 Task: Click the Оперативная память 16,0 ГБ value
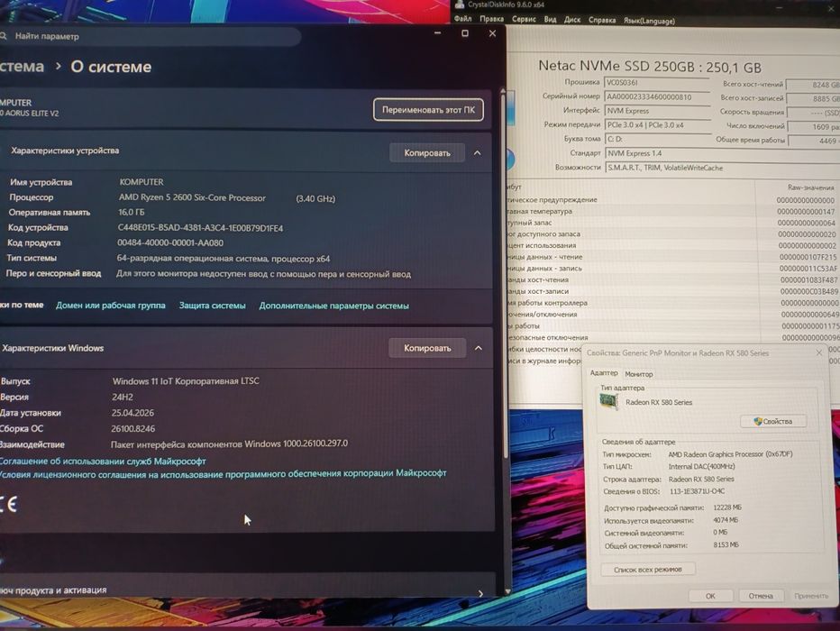pos(132,213)
